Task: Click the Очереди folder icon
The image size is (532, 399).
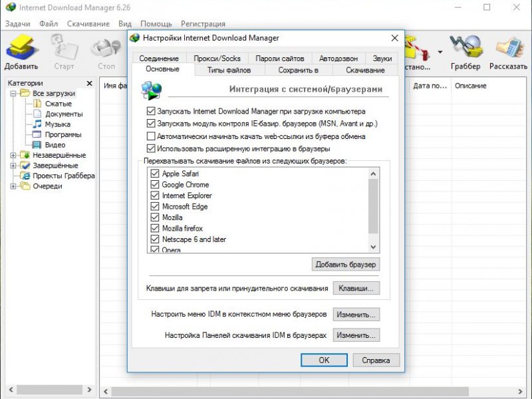Action: 25,186
